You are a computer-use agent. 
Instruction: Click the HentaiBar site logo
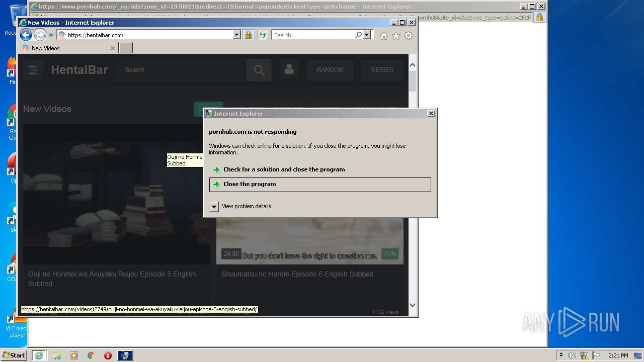tap(79, 70)
